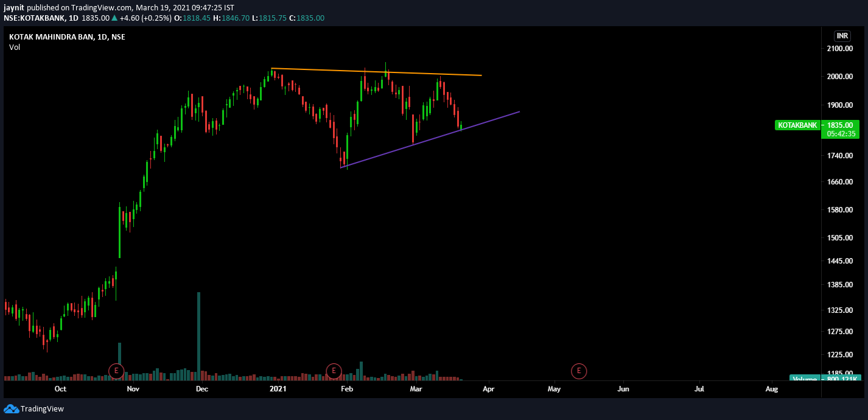This screenshot has width=868, height=420.
Task: Click the earnings E marker near November
Action: (x=116, y=371)
